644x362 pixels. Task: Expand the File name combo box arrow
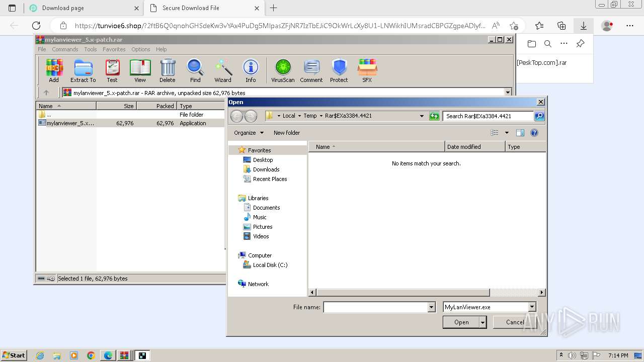(431, 307)
